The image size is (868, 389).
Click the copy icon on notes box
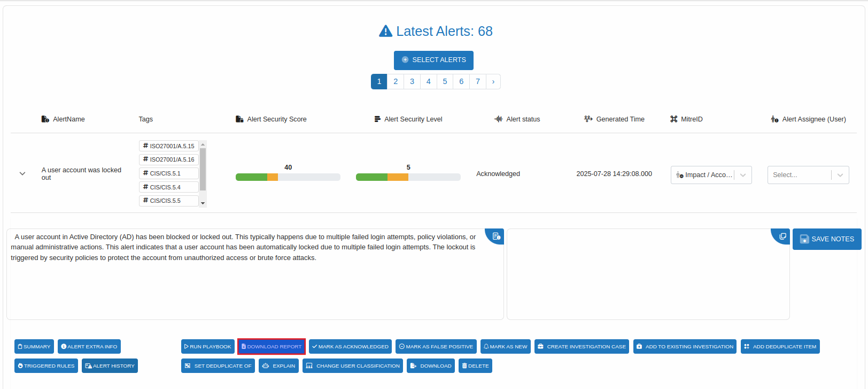(782, 236)
